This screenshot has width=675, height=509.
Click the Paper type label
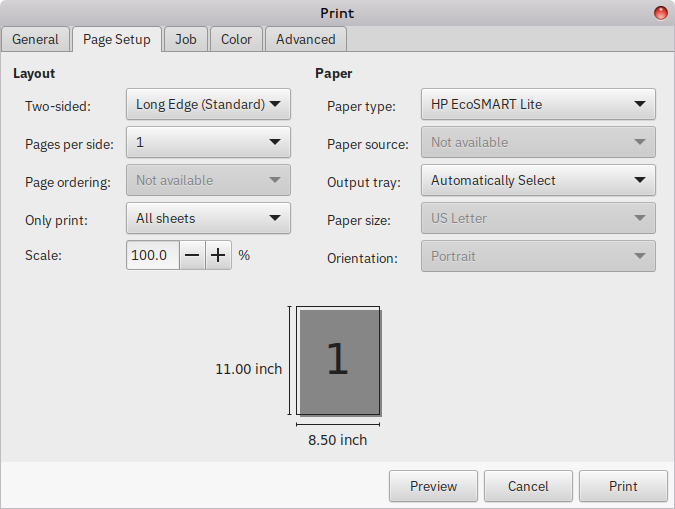click(x=361, y=106)
